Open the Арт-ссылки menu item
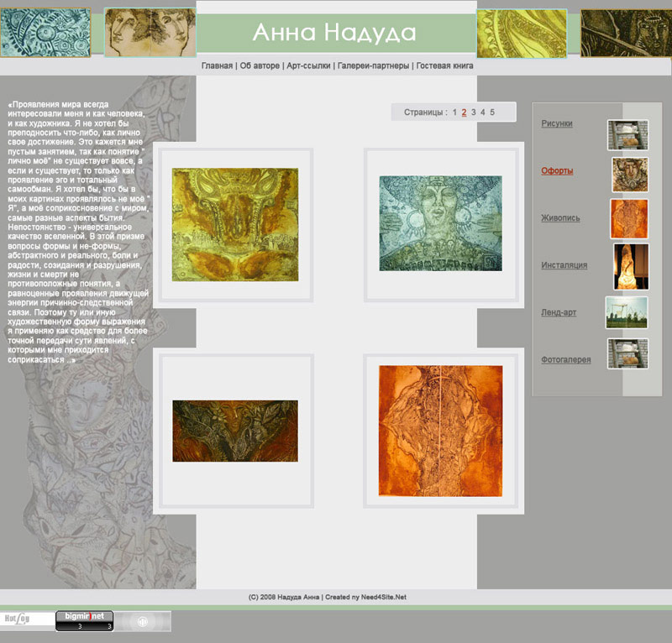672x643 pixels. [x=308, y=65]
